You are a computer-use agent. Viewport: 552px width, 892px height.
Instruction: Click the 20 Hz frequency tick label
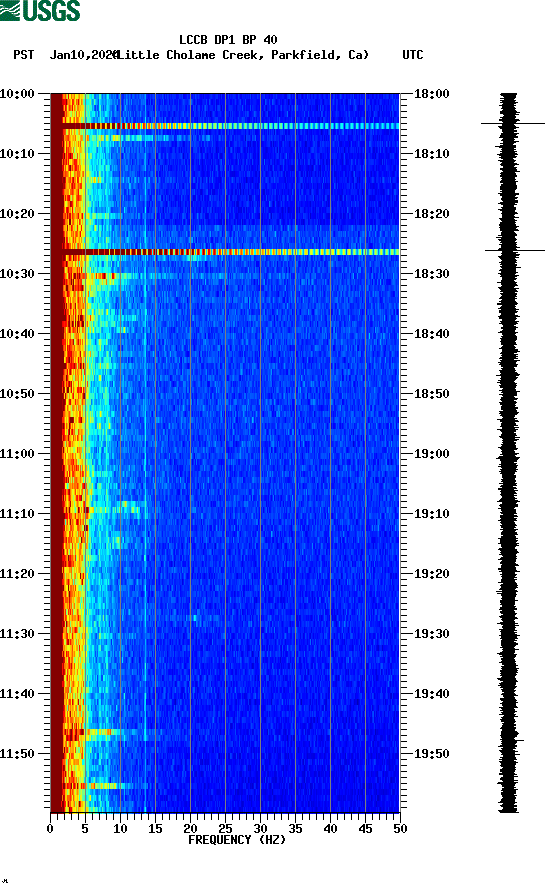coord(190,829)
